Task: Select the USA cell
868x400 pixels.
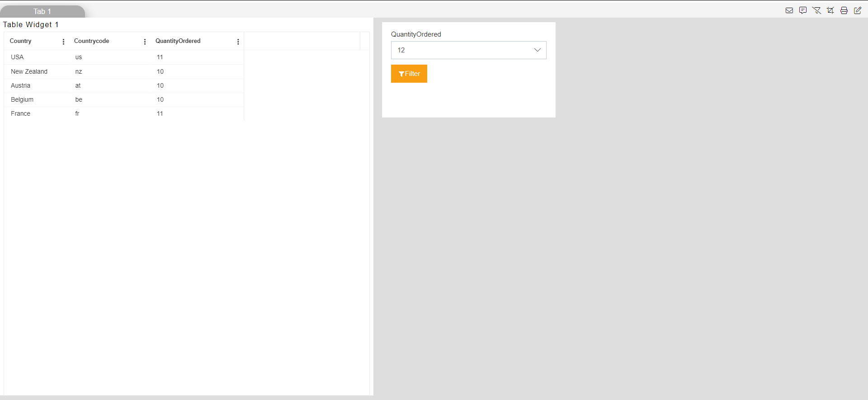Action: [x=17, y=57]
